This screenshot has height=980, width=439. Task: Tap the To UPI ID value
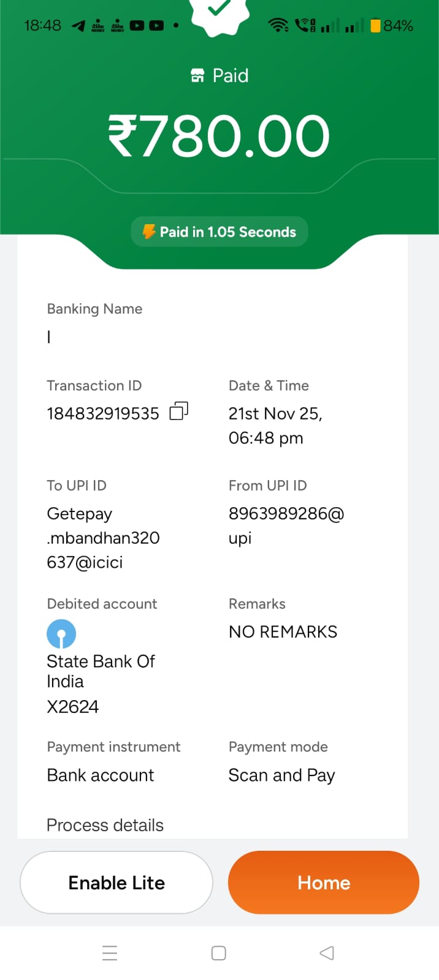103,538
